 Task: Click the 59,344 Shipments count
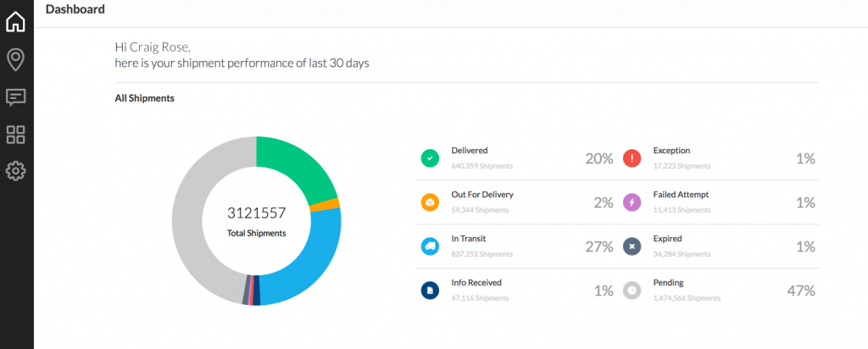[x=480, y=210]
